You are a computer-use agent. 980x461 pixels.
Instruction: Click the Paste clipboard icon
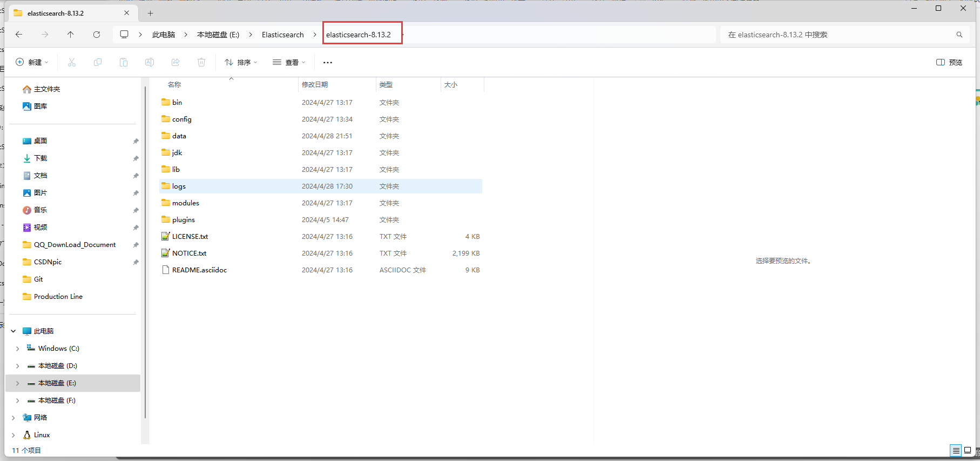124,62
